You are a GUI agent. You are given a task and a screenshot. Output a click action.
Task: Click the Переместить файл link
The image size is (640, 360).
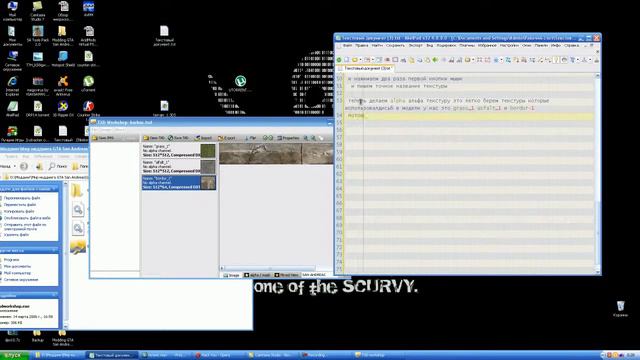[x=20, y=204]
